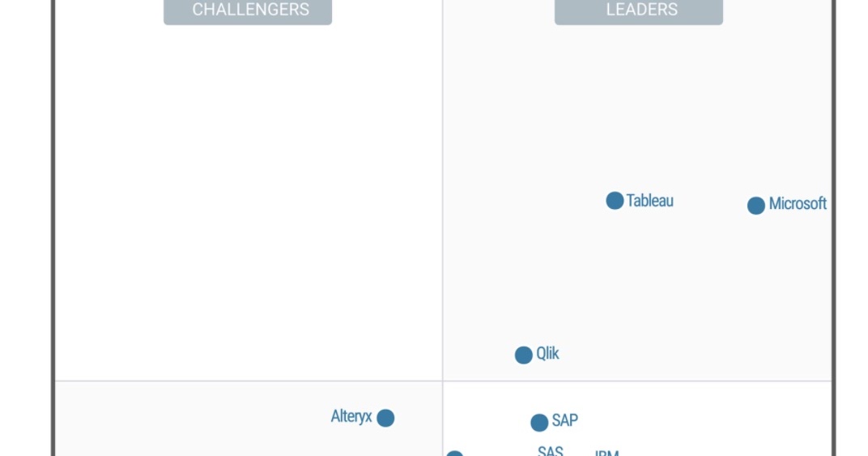Select the partially visible dot left of SAS
868x456 pixels.
coord(454,454)
